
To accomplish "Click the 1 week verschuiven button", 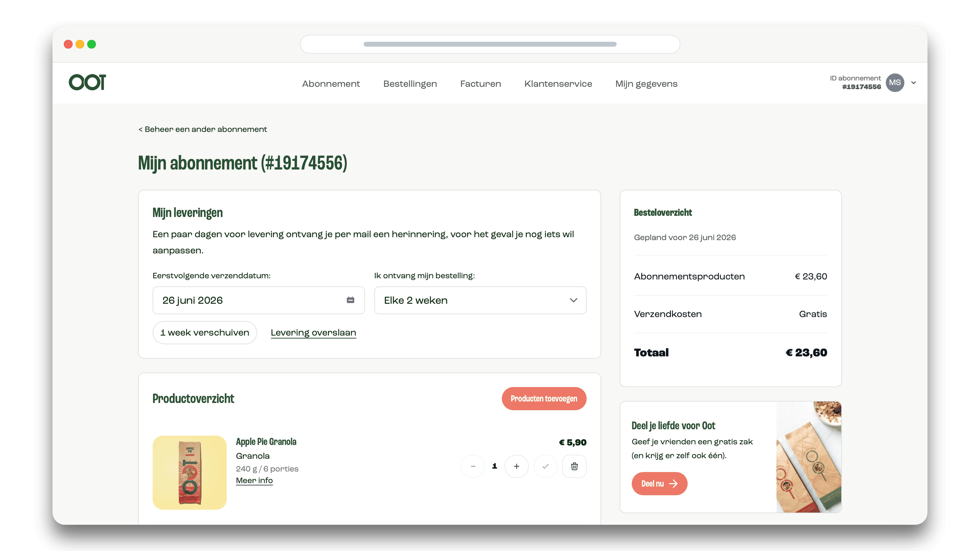I will (x=205, y=332).
